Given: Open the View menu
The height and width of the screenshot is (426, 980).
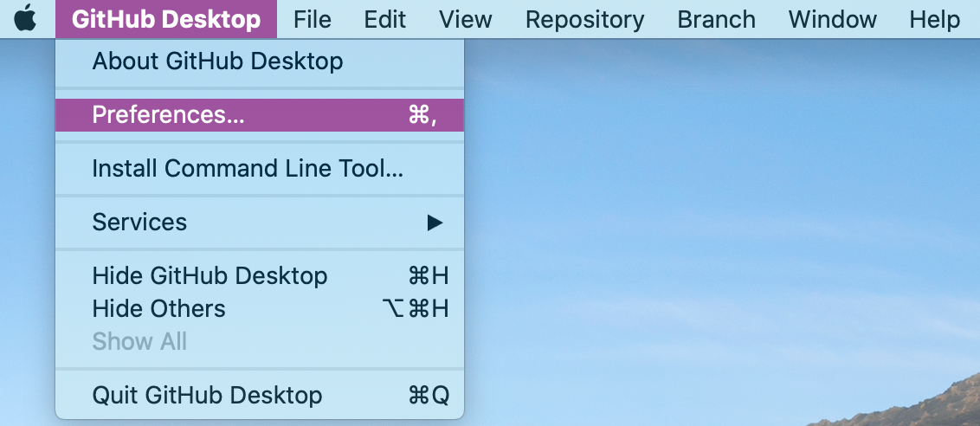Looking at the screenshot, I should point(465,19).
